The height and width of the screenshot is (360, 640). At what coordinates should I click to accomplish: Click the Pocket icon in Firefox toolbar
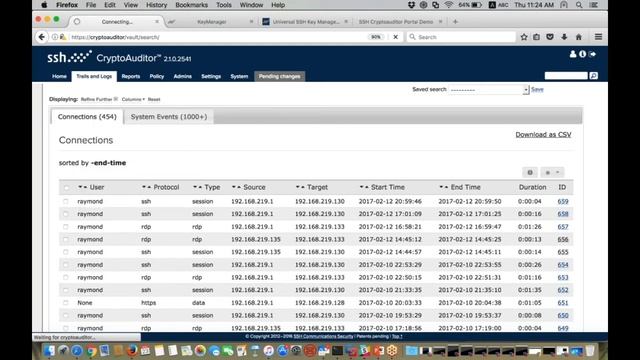click(x=550, y=37)
